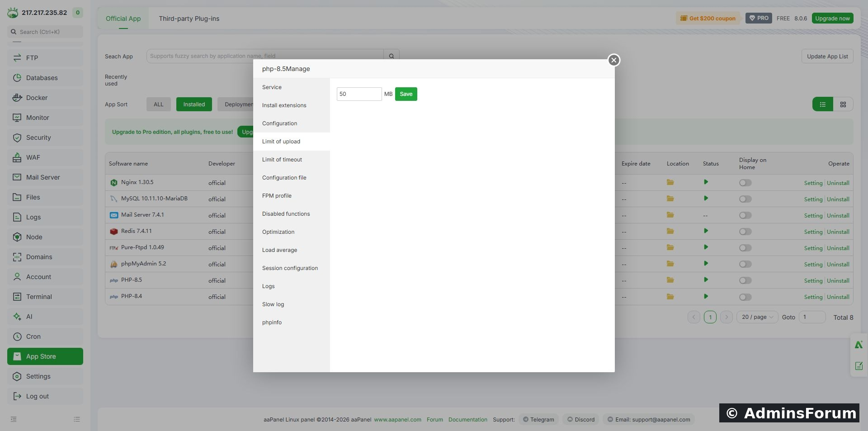This screenshot has width=868, height=431.
Task: Switch to grid view layout icon
Action: [x=843, y=104]
